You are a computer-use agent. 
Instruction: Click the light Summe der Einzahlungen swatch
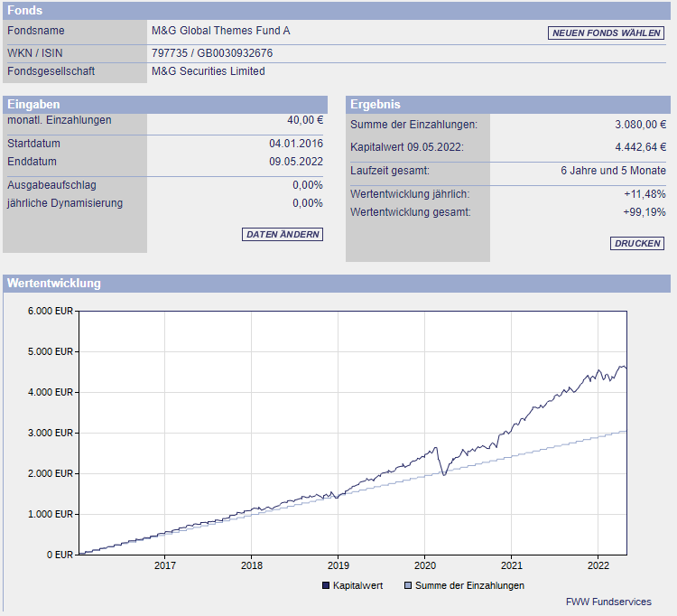click(x=407, y=585)
